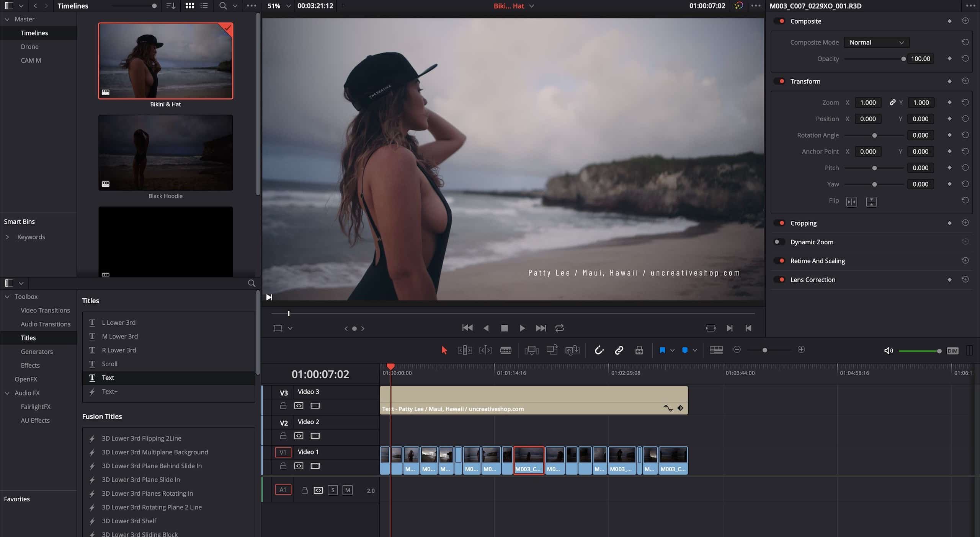Click the Insert Clip icon
980x537 pixels.
(532, 350)
